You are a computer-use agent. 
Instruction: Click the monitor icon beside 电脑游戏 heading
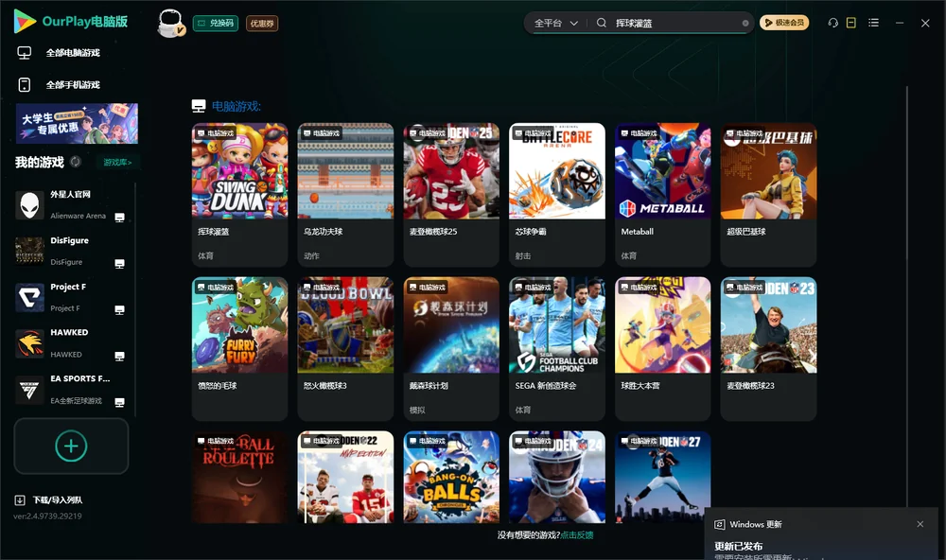[199, 106]
